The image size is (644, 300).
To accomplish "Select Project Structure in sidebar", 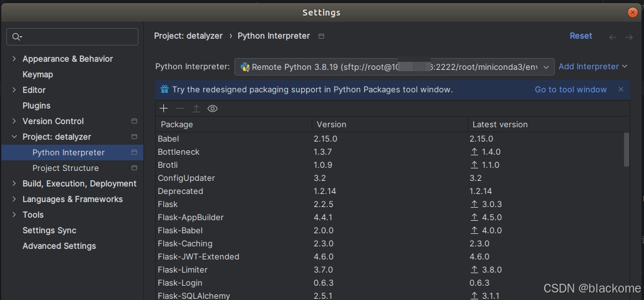I will pyautogui.click(x=72, y=168).
